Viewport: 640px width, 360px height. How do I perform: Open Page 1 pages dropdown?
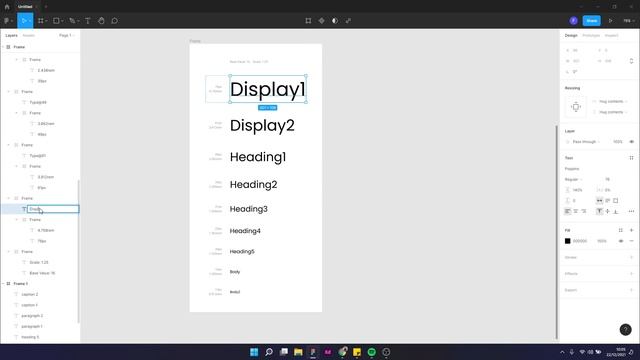click(67, 36)
